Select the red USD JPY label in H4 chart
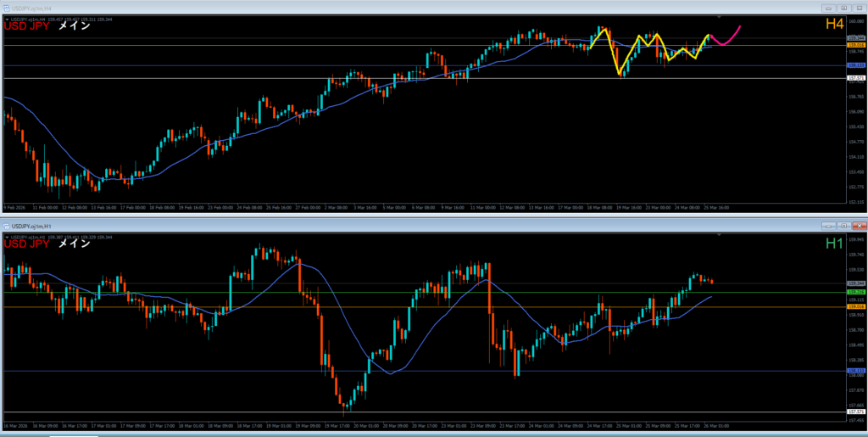This screenshot has width=868, height=437. (x=26, y=26)
